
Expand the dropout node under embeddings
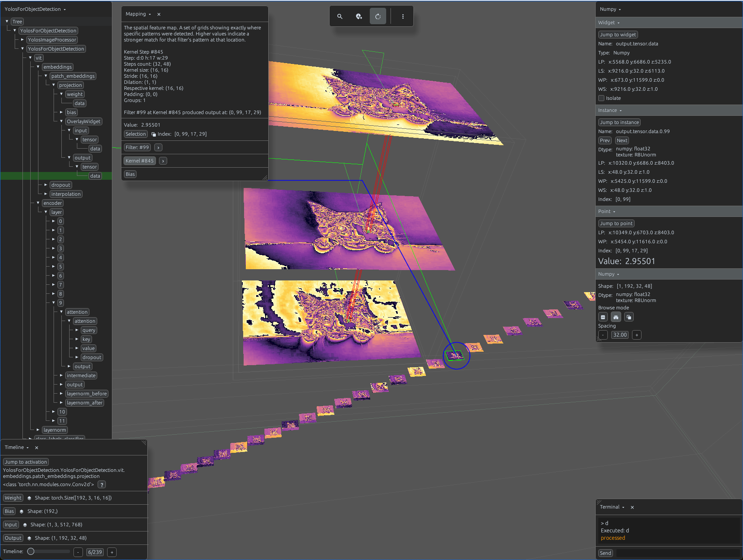46,185
